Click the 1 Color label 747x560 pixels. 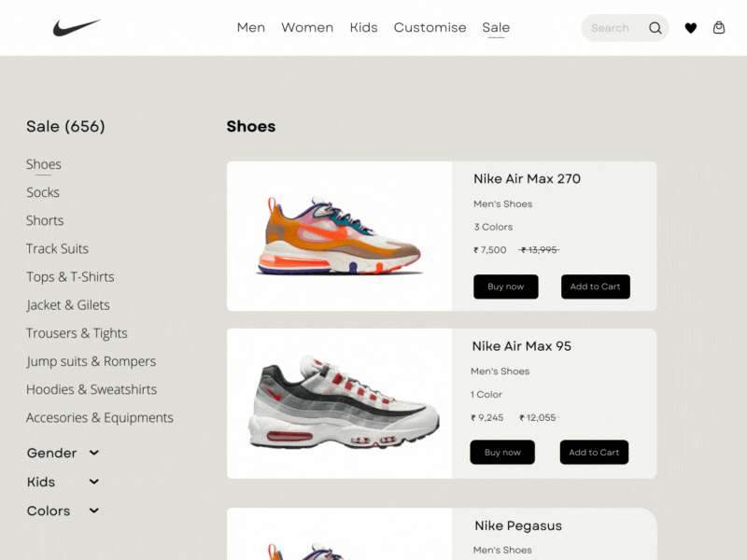click(x=486, y=394)
